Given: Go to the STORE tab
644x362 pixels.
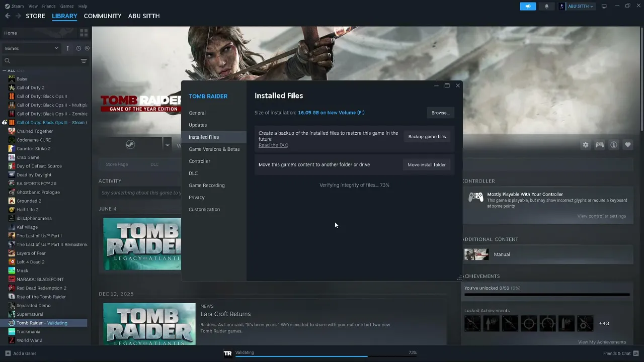Looking at the screenshot, I should click(x=35, y=16).
